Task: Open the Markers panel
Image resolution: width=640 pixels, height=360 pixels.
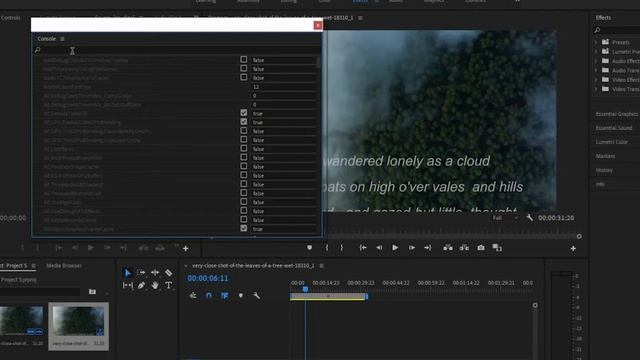Action: [605, 156]
